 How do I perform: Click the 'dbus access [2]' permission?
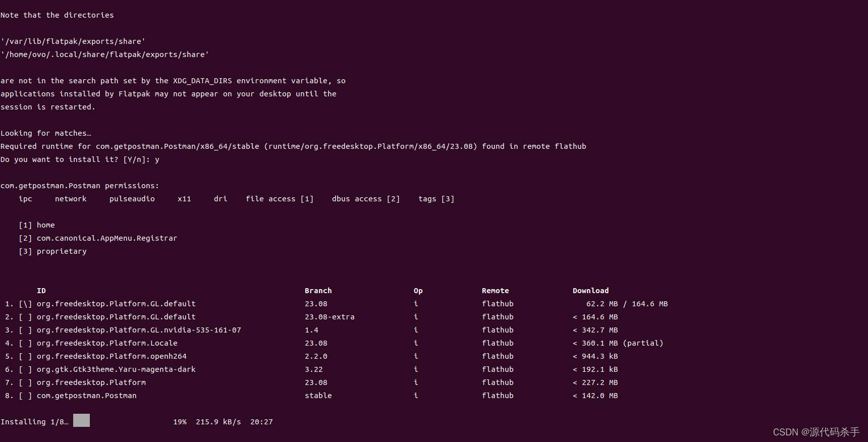(x=366, y=199)
